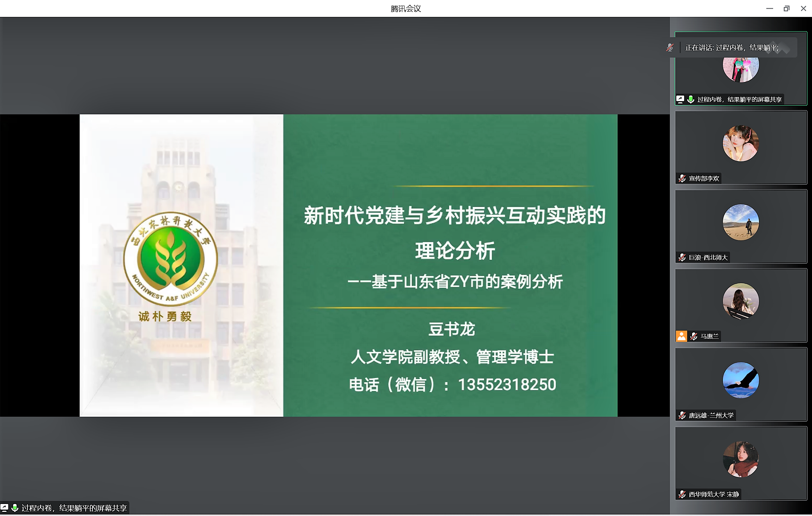Click muted mic icon next to 唐远雄-兰州大学
The height and width of the screenshot is (516, 812).
[x=682, y=415]
